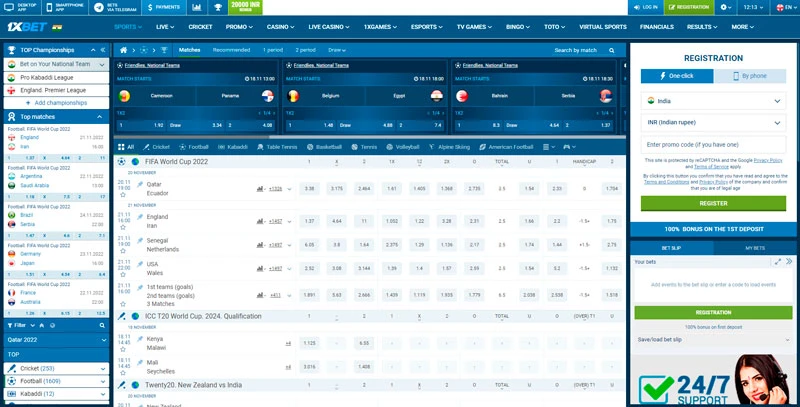Click the promo code input field
The image size is (800, 407).
click(x=713, y=145)
